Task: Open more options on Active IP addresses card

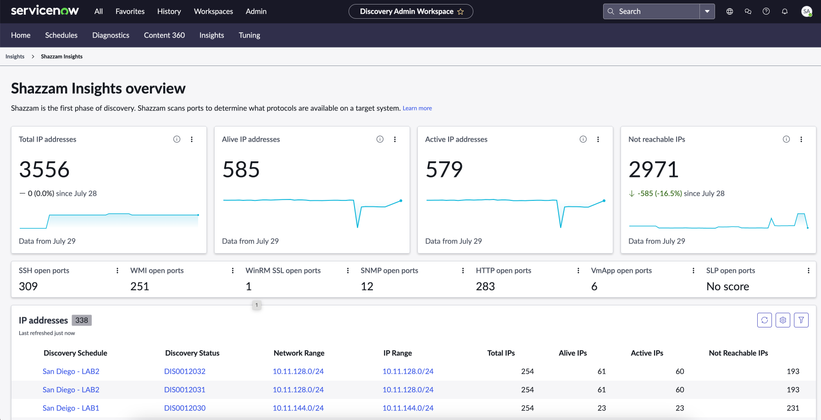Action: click(x=598, y=139)
